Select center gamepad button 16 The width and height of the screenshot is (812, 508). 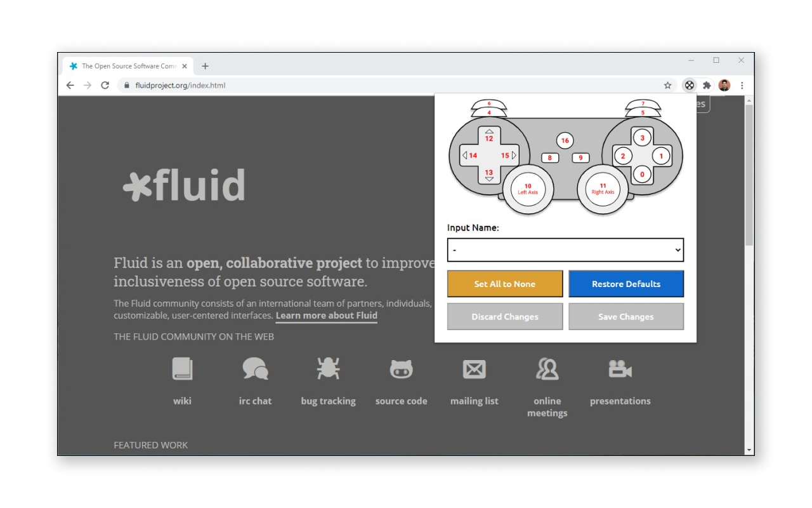click(565, 140)
